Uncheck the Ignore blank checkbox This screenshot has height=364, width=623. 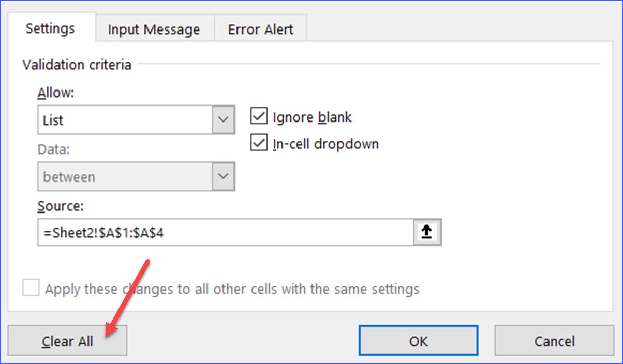(258, 116)
